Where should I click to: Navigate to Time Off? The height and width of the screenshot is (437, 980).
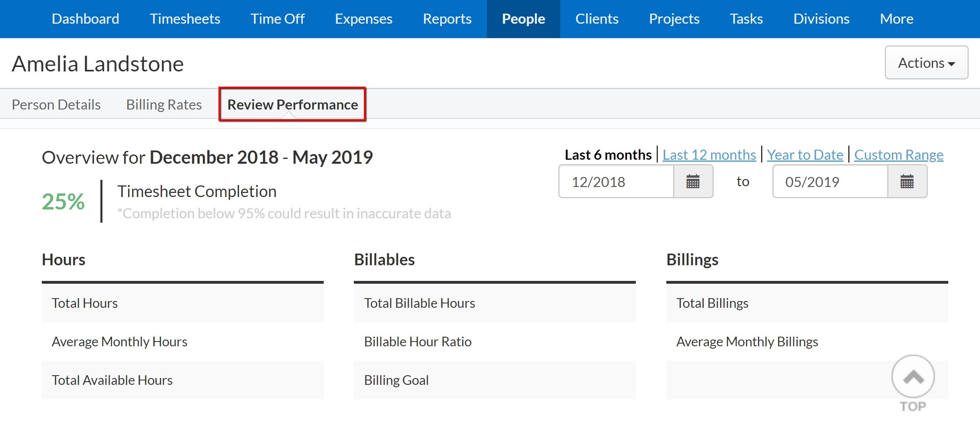point(278,19)
